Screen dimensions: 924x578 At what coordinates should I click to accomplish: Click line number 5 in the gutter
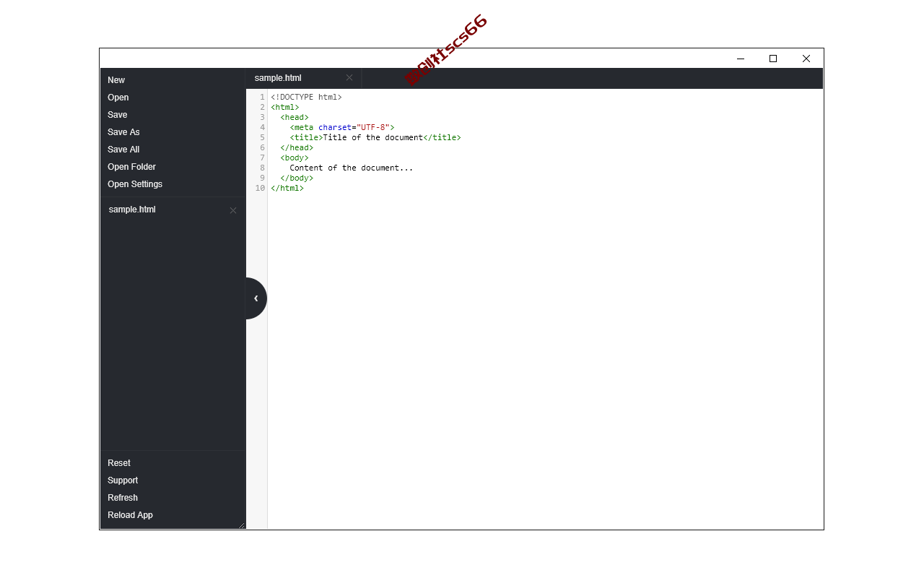pos(262,137)
